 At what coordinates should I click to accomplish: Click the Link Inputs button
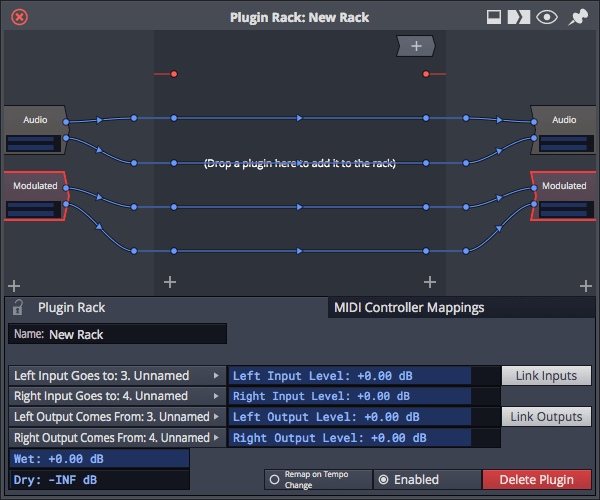(546, 376)
